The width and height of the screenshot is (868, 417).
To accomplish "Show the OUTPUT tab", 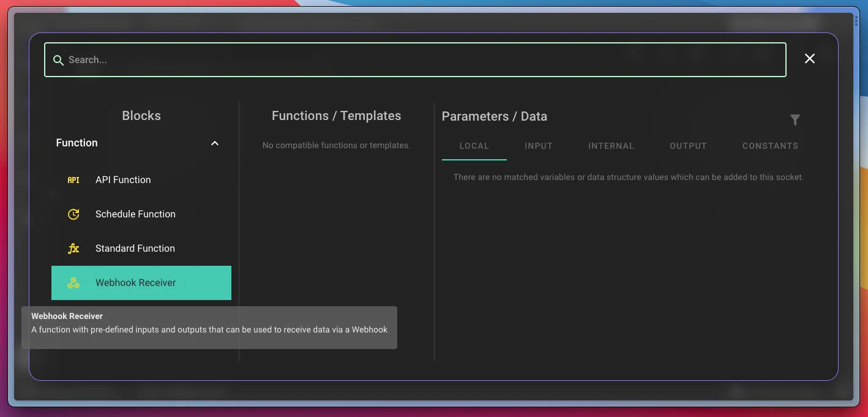I will point(688,146).
